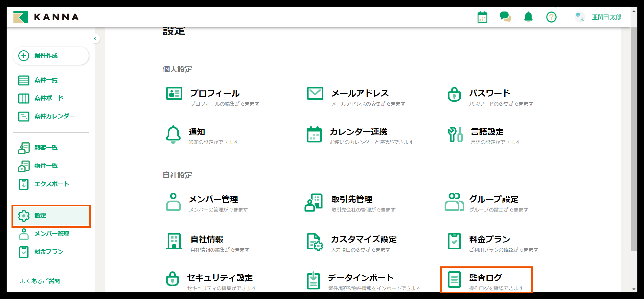This screenshot has height=299, width=644.
Task: Open the グループ設定 setting title
Action: pyautogui.click(x=494, y=199)
